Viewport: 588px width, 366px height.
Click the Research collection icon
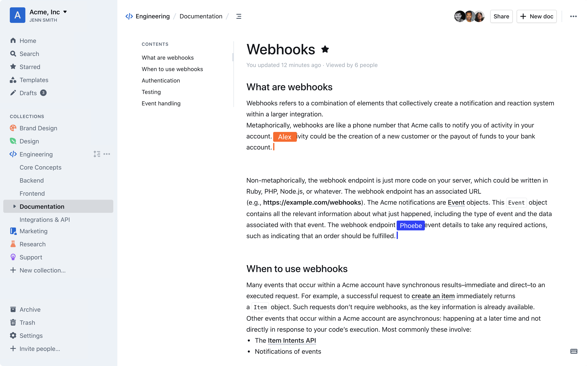13,244
